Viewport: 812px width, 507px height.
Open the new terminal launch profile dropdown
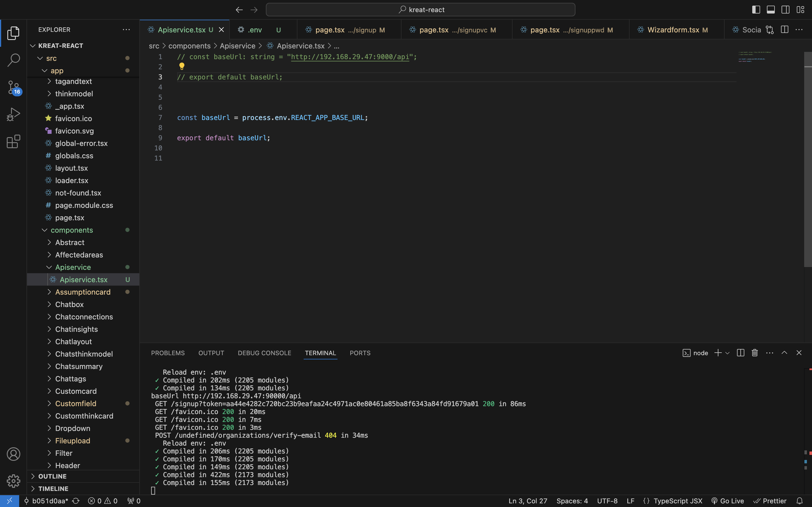tap(727, 353)
